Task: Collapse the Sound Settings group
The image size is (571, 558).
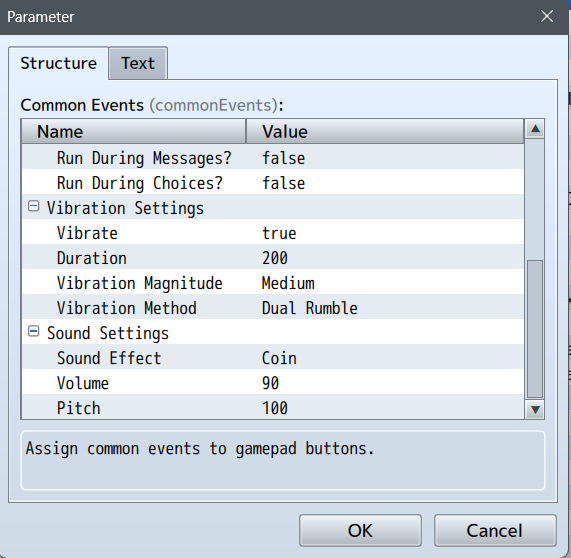Action: [34, 331]
